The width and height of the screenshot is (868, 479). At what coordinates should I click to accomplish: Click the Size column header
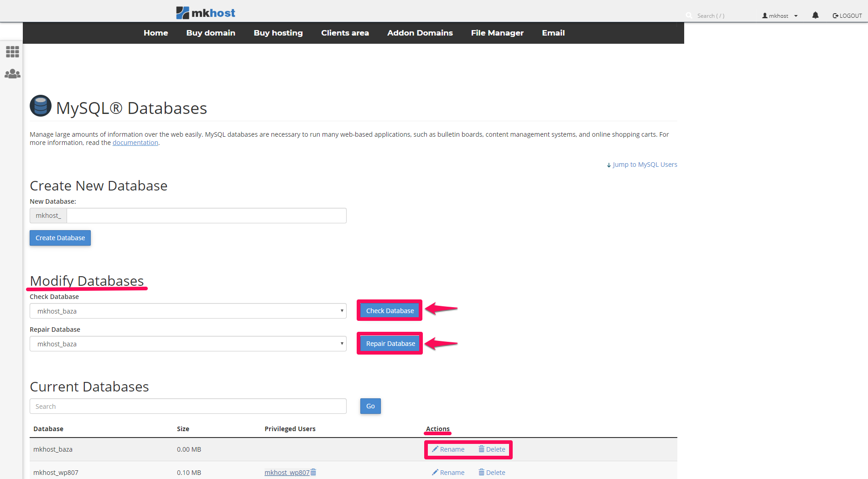tap(183, 429)
